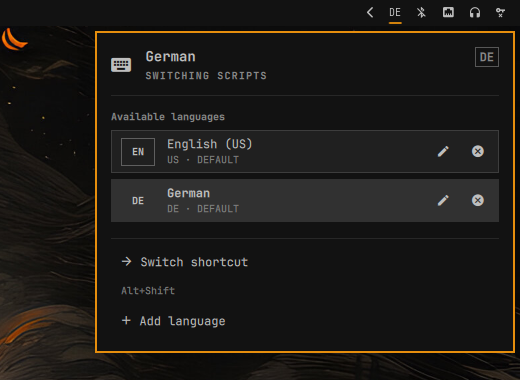Screen dimensions: 520x380
Task: Click the 'German' panel title
Action: coord(171,57)
